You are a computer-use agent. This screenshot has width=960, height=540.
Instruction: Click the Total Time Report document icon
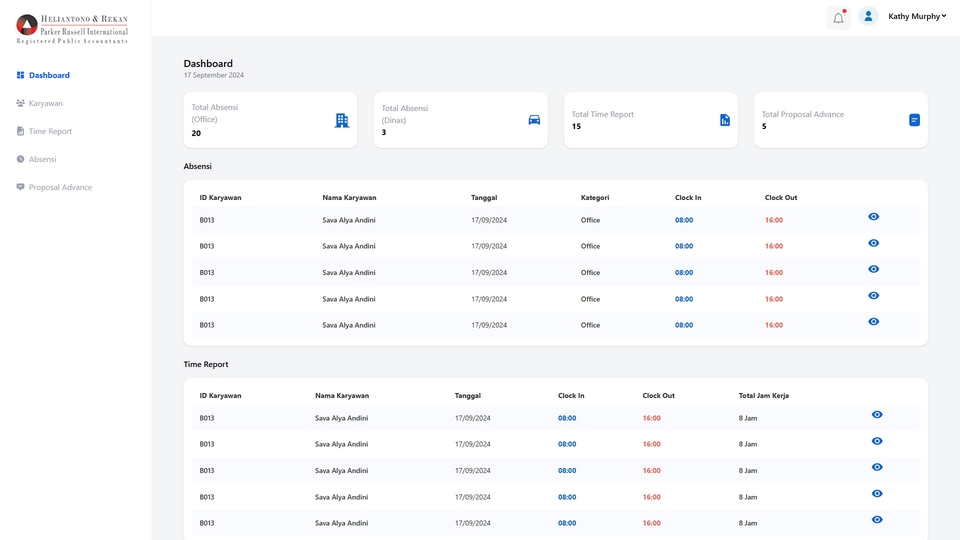tap(725, 120)
